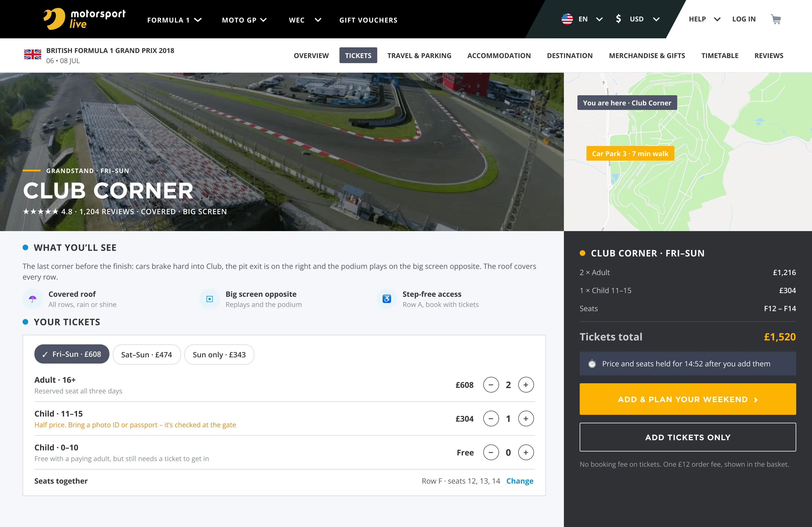This screenshot has height=527, width=812.
Task: Go to the Accommodation tab
Action: pos(499,55)
